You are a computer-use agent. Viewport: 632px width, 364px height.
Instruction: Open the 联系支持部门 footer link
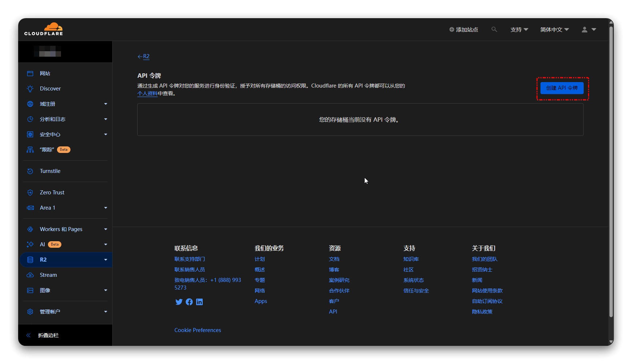tap(190, 259)
